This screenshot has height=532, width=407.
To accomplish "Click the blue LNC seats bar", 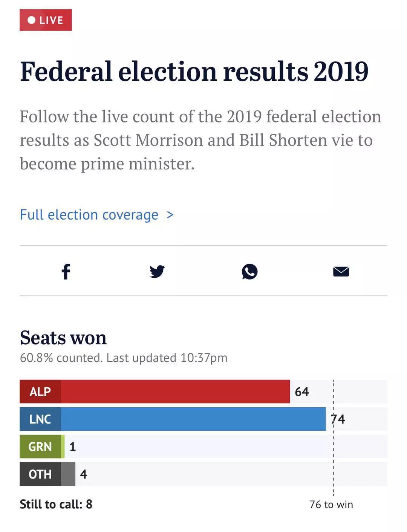I will [193, 419].
